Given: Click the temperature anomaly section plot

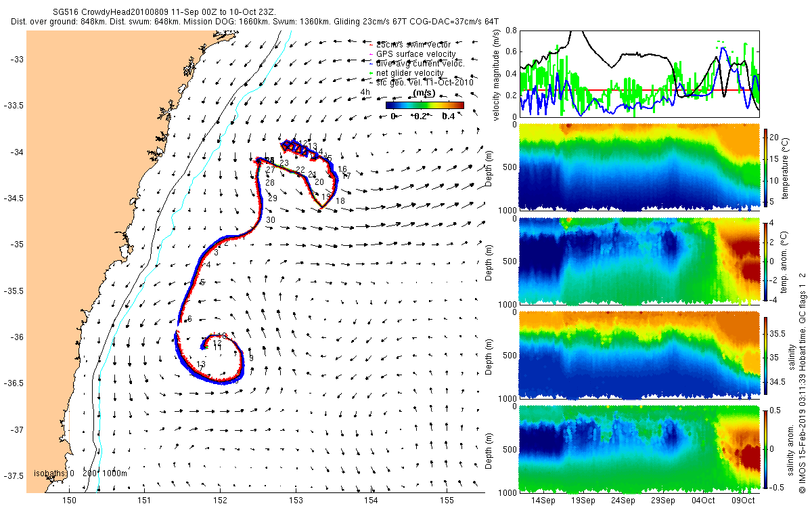Looking at the screenshot, I should pos(639,261).
